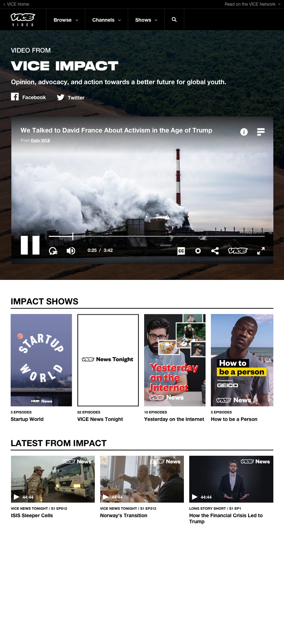Rewind video with the replay icon
This screenshot has height=644, width=284.
[53, 251]
